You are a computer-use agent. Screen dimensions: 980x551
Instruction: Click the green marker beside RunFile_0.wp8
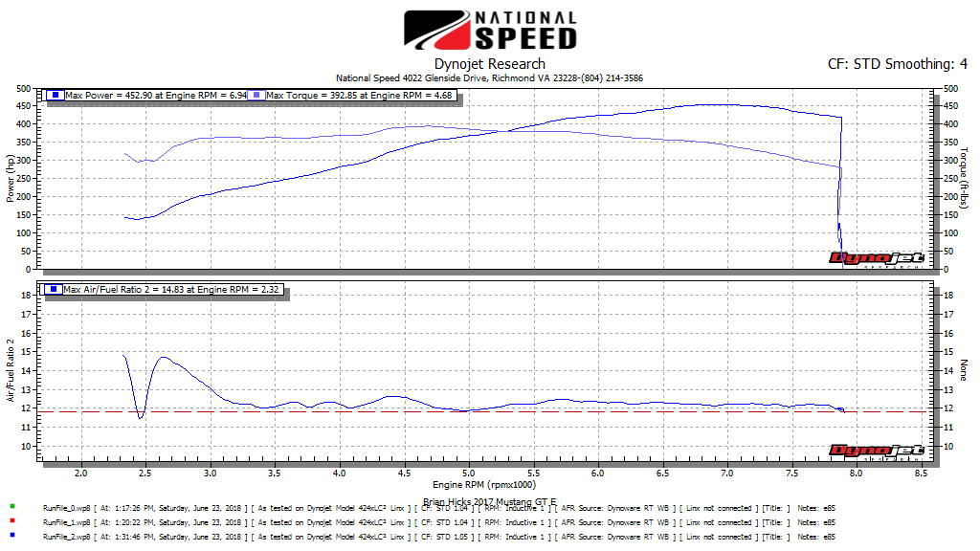pos(12,507)
